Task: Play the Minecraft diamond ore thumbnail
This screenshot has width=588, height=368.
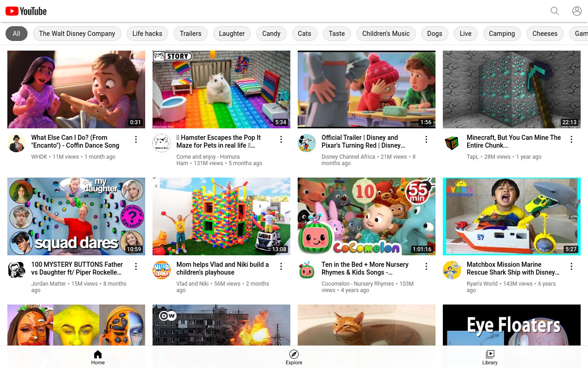Action: (512, 89)
